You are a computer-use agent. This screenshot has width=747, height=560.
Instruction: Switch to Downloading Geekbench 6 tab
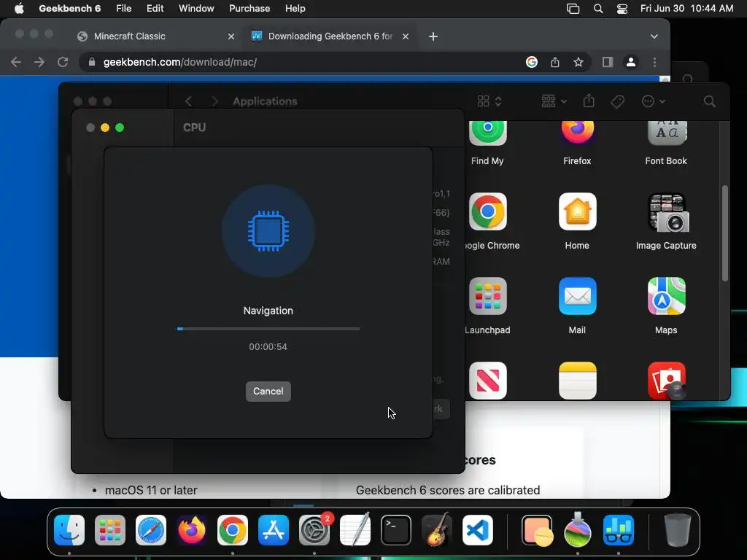pos(330,36)
